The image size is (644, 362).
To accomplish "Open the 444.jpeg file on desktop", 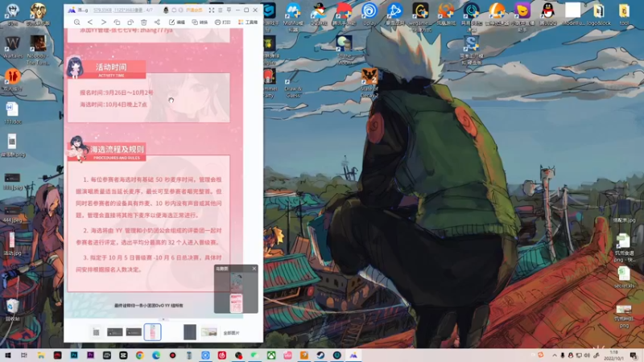I will click(x=12, y=215).
